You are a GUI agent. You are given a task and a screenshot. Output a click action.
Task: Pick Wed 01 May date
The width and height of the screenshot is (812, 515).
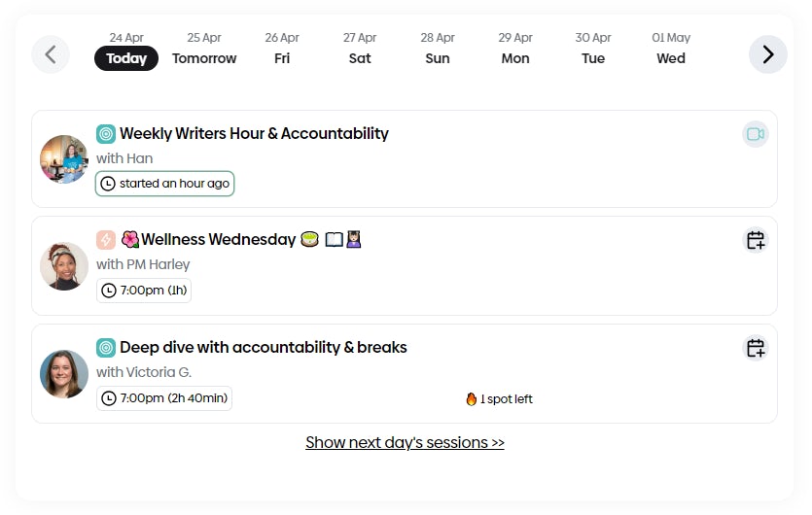click(671, 50)
